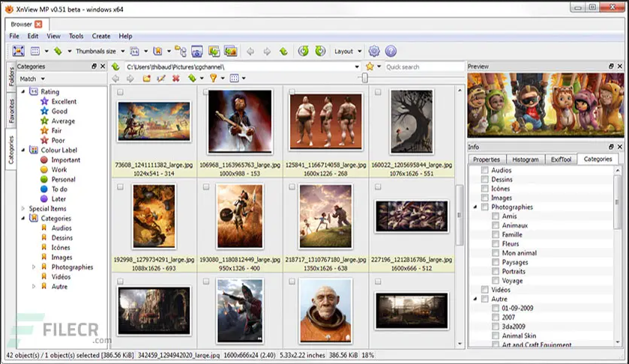
Task: Click the thumbnail size slider handle
Action: click(365, 78)
